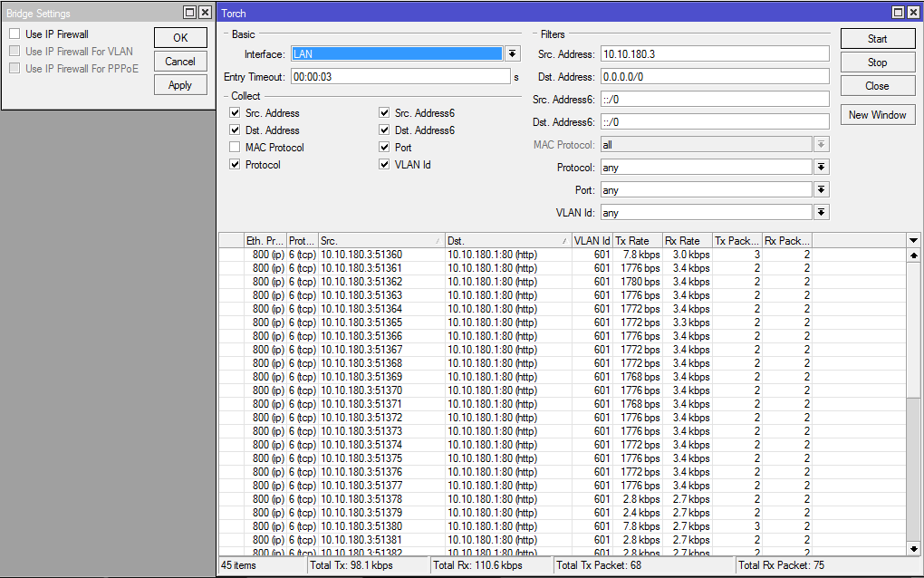Apply the Bridge Settings changes
924x578 pixels.
(x=179, y=84)
